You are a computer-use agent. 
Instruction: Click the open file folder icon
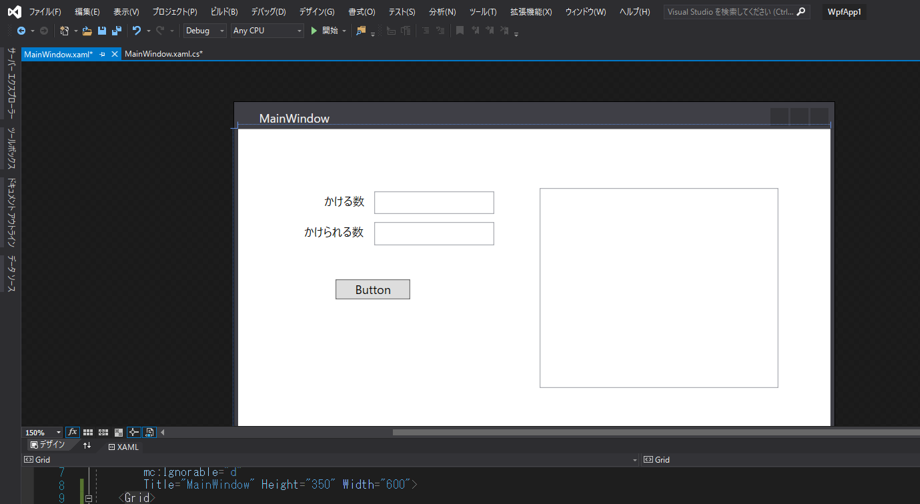[87, 31]
